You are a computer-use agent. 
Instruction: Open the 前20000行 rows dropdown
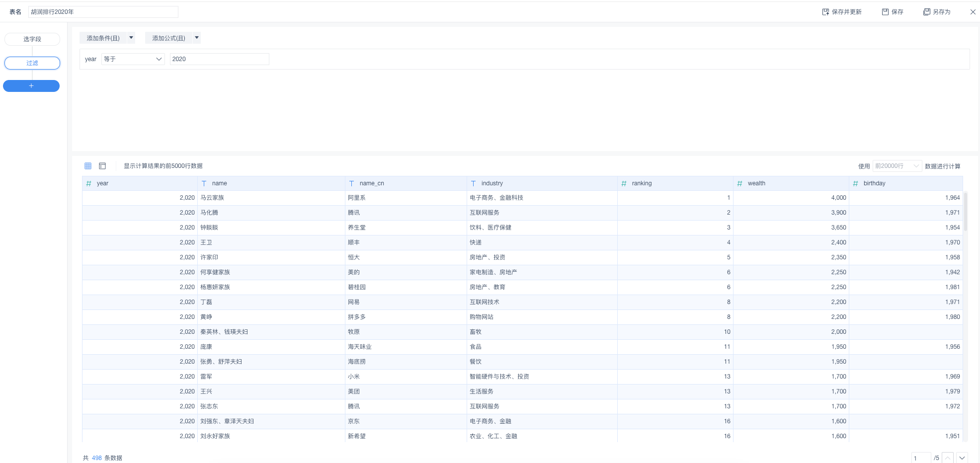897,166
